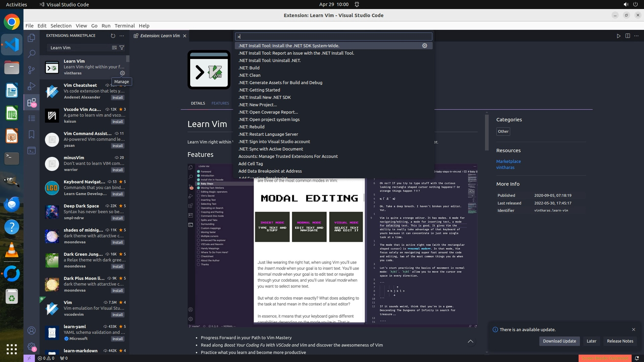Open the Accounts menu in activity bar

32,330
